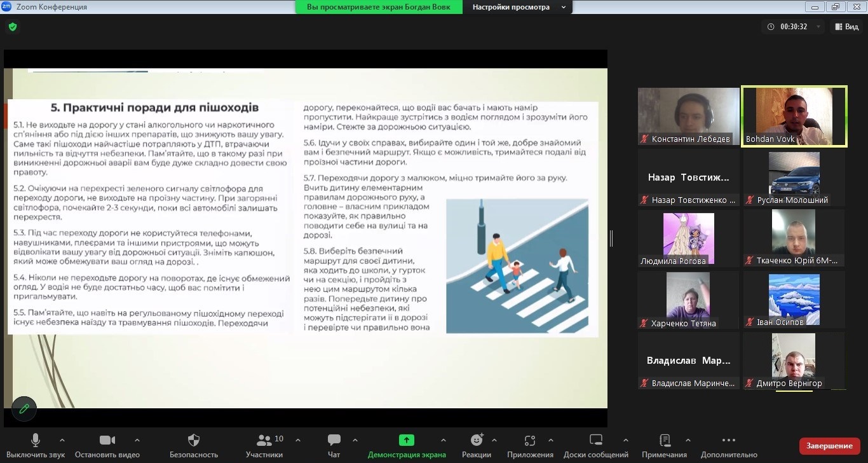Select Bohdan Vovk video thumbnail
The height and width of the screenshot is (463, 868).
pyautogui.click(x=794, y=116)
